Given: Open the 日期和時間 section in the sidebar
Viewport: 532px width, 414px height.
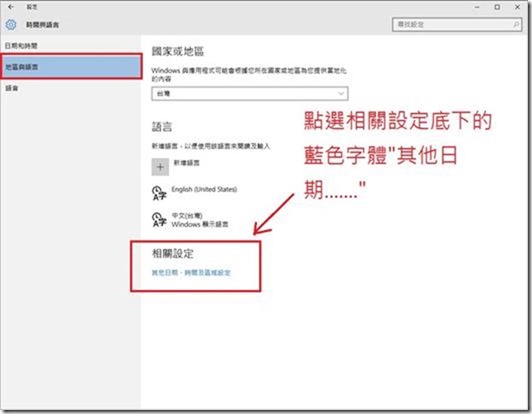Looking at the screenshot, I should (x=21, y=46).
